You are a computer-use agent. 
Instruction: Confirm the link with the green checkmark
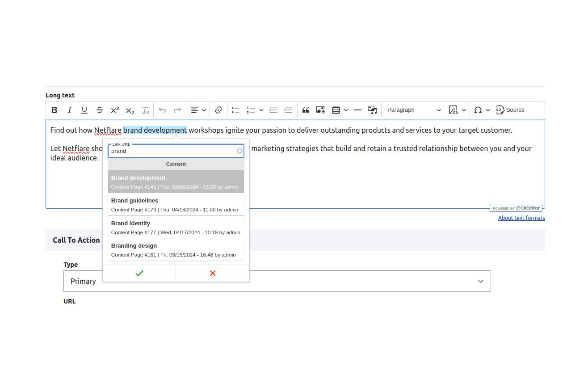point(139,273)
